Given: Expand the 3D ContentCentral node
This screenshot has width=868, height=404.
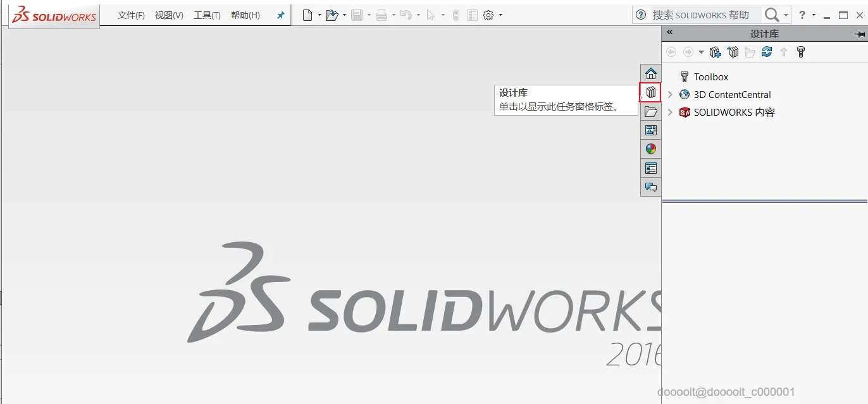Looking at the screenshot, I should tap(671, 94).
